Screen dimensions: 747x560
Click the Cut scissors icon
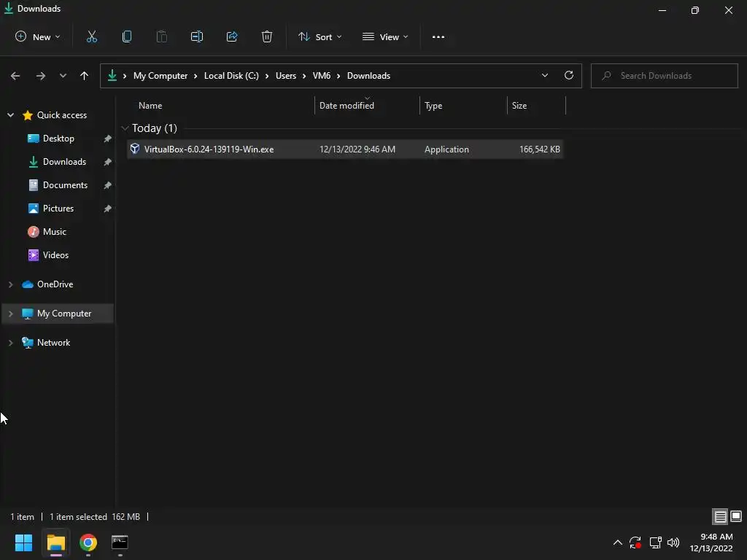pyautogui.click(x=91, y=36)
